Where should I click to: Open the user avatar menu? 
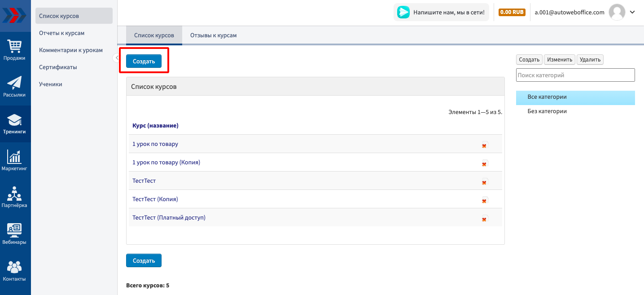click(617, 12)
